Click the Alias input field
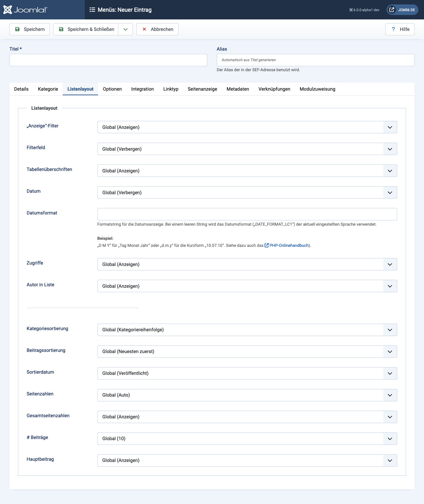424x504 pixels. pyautogui.click(x=316, y=60)
